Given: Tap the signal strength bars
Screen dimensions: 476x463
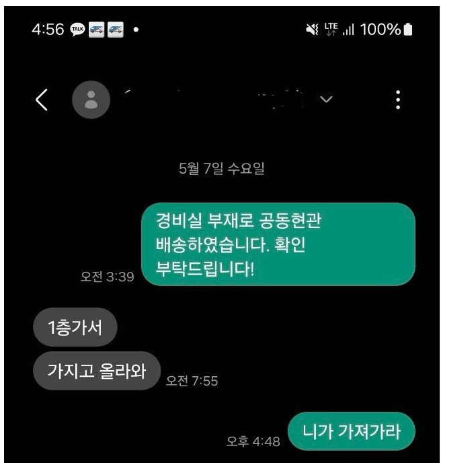Looking at the screenshot, I should [x=348, y=30].
